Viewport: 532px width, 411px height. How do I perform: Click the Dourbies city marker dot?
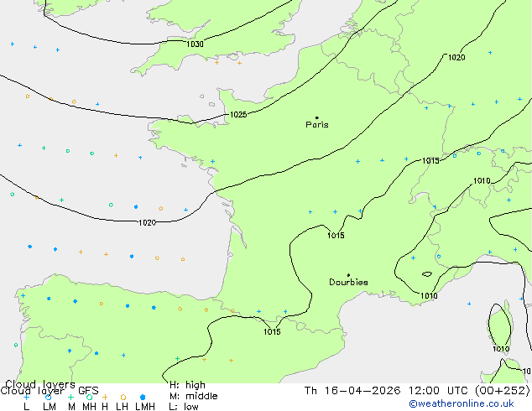(348, 275)
